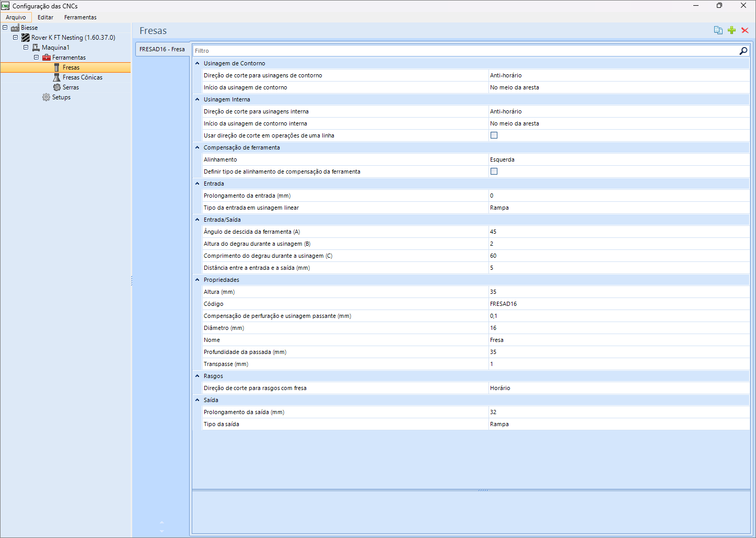Collapse the Entrada/Saída section
This screenshot has height=538, width=756.
197,220
